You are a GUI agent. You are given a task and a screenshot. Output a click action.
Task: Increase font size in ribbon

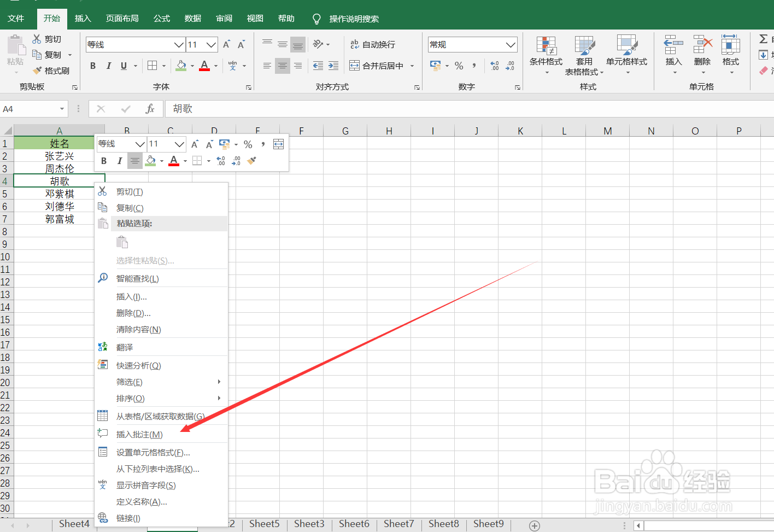pos(227,44)
